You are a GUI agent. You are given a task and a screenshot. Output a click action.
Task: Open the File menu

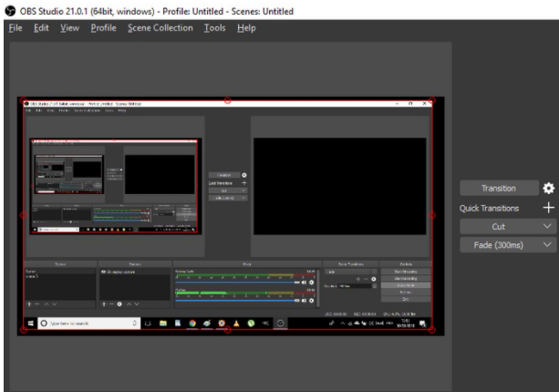tap(16, 27)
